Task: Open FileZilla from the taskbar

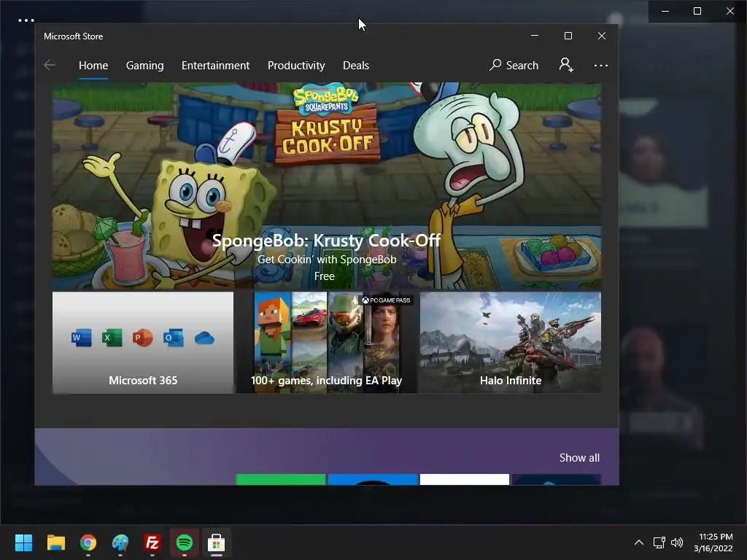Action: click(x=152, y=542)
